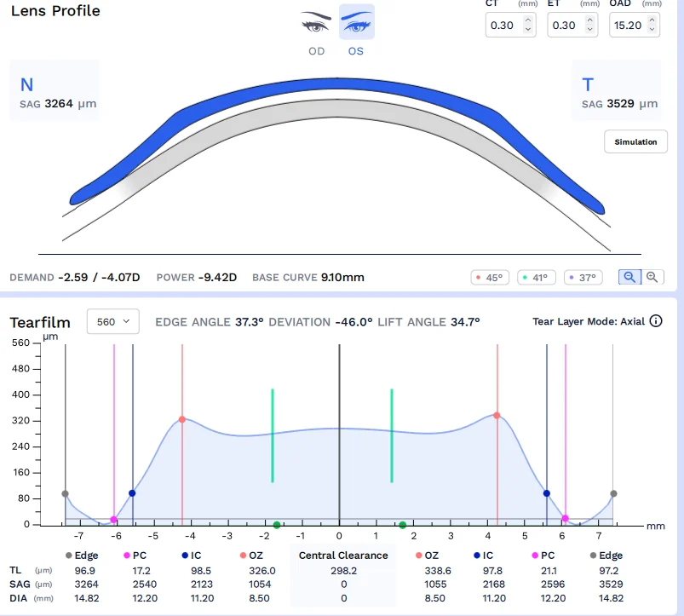Click the right green marker dot on axis
Viewport: 684px width, 616px height.
pyautogui.click(x=402, y=525)
